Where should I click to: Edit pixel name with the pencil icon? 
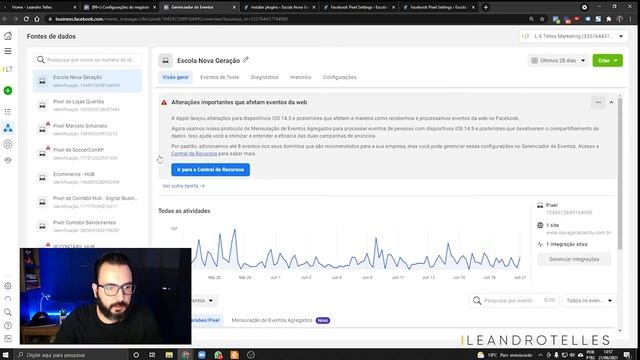pyautogui.click(x=246, y=60)
